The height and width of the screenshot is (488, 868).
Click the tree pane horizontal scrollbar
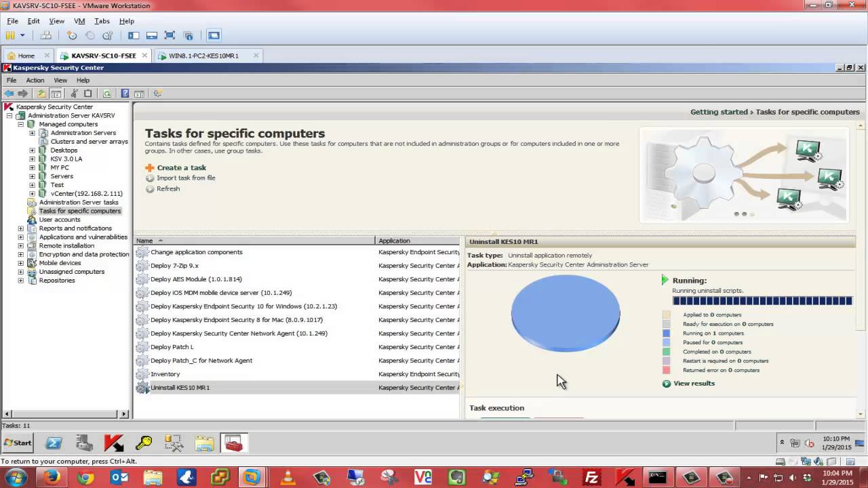click(x=66, y=413)
